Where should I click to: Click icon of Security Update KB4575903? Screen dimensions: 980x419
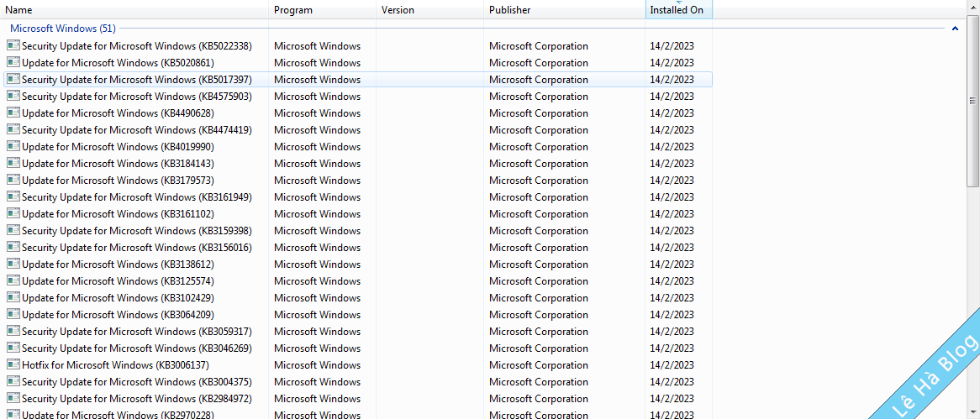pos(13,96)
